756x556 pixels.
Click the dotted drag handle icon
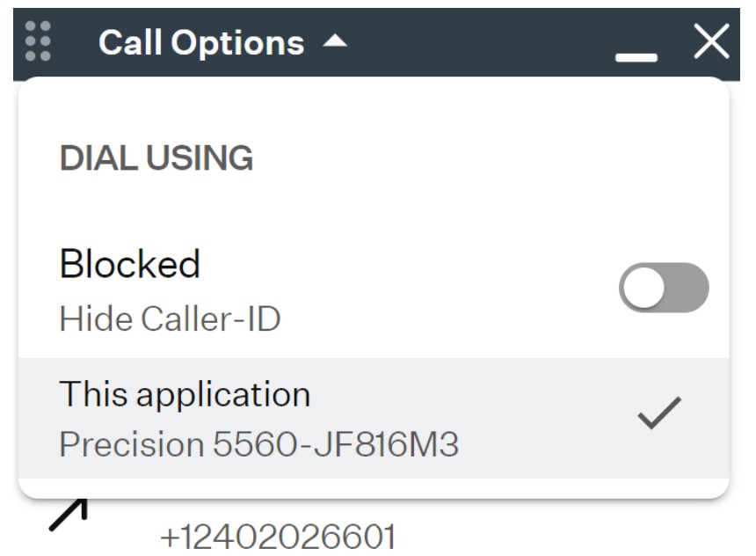pyautogui.click(x=38, y=41)
